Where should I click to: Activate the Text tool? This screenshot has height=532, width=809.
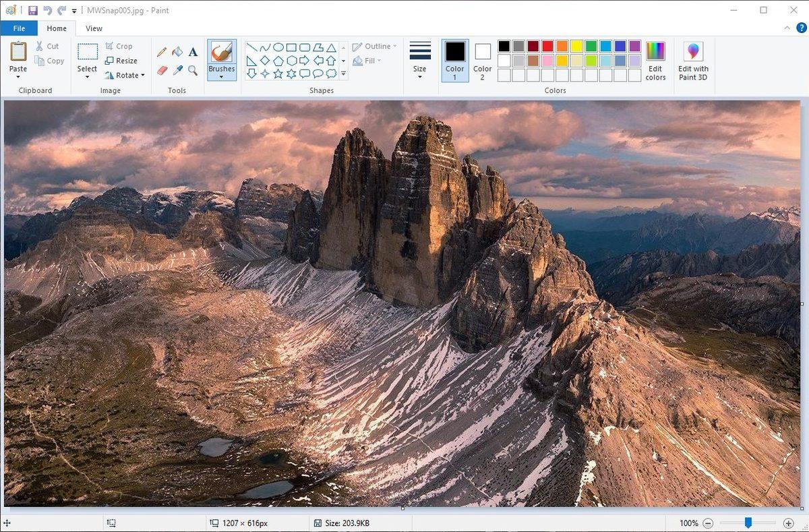(x=192, y=51)
